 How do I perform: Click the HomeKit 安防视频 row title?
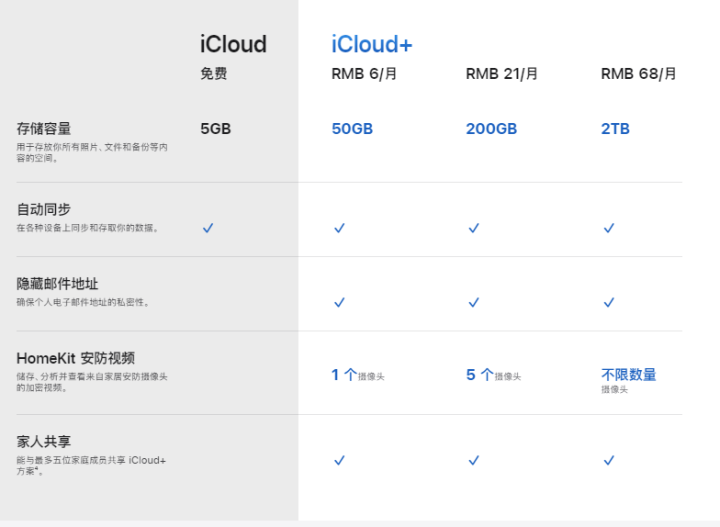[75, 358]
